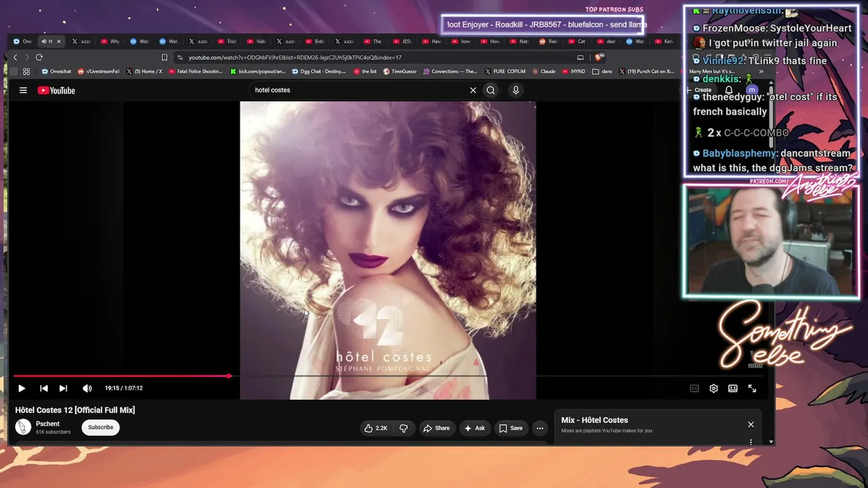Switch to the Omnichat browser tab
This screenshot has height=488, width=868.
click(x=23, y=41)
